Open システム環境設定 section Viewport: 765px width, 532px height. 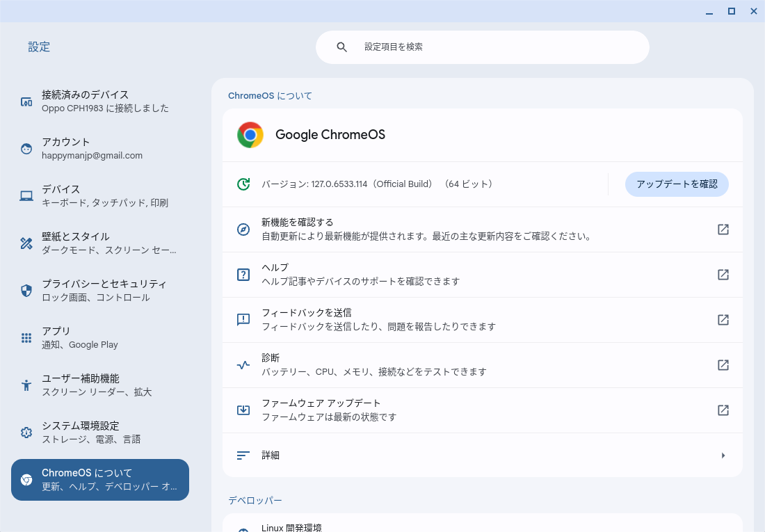100,433
